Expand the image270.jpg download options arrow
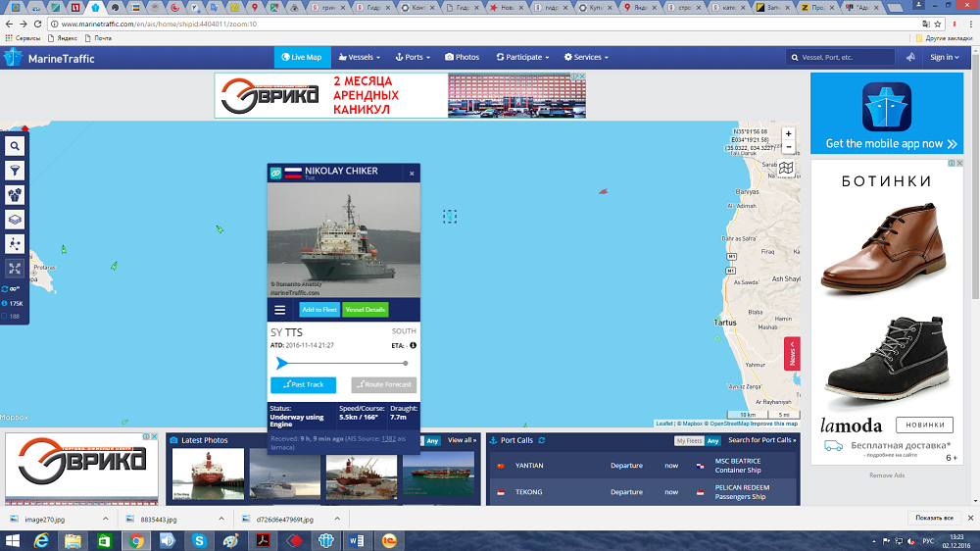 tap(105, 519)
